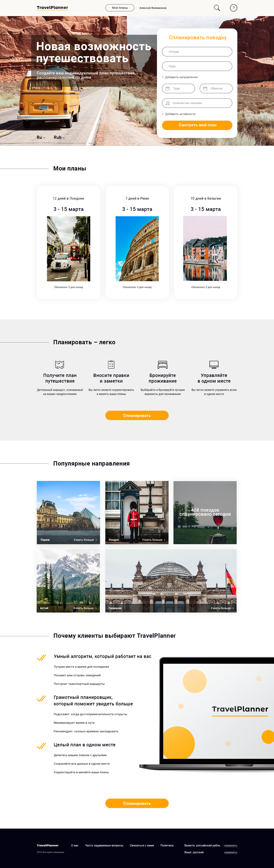Open О нас in footer menu
274x868 pixels.
point(75,845)
